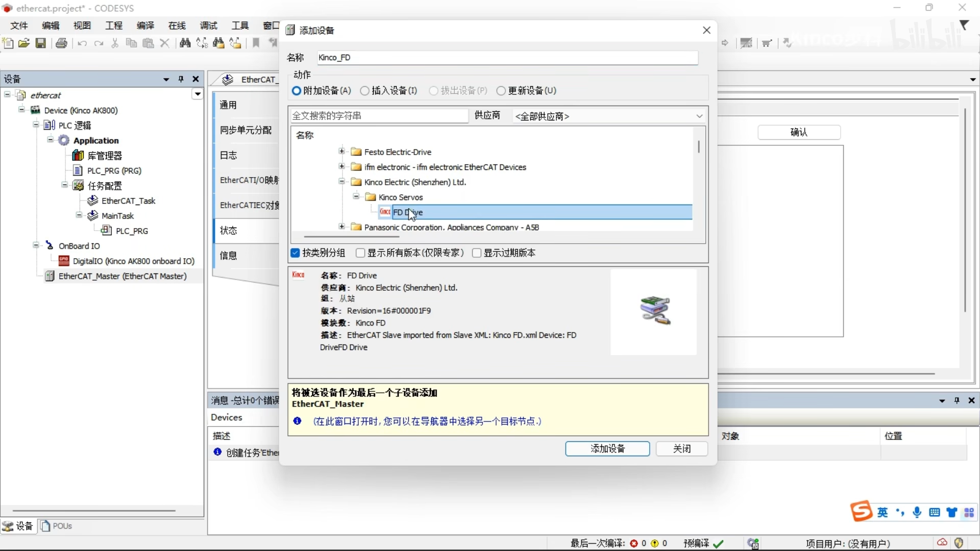980x551 pixels.
Task: Switch to the POUs tab
Action: point(57,526)
